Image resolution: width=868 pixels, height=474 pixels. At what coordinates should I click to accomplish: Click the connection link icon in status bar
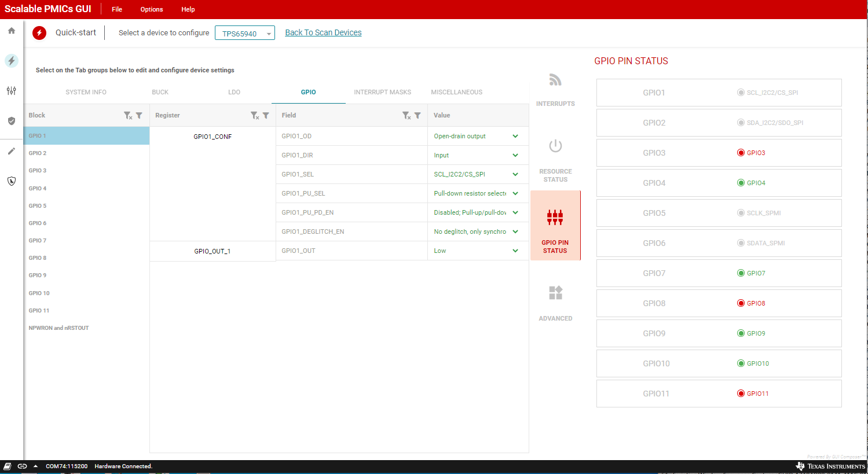click(x=22, y=466)
